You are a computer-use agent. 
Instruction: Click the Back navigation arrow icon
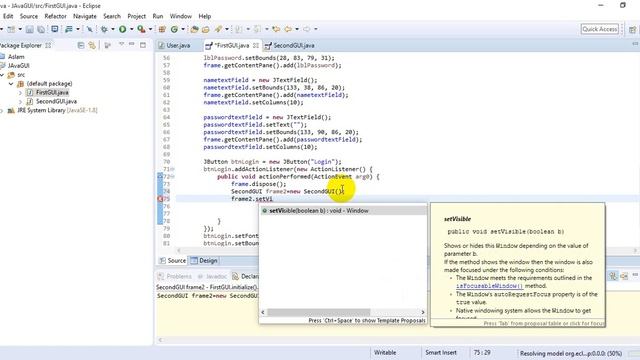(288, 29)
